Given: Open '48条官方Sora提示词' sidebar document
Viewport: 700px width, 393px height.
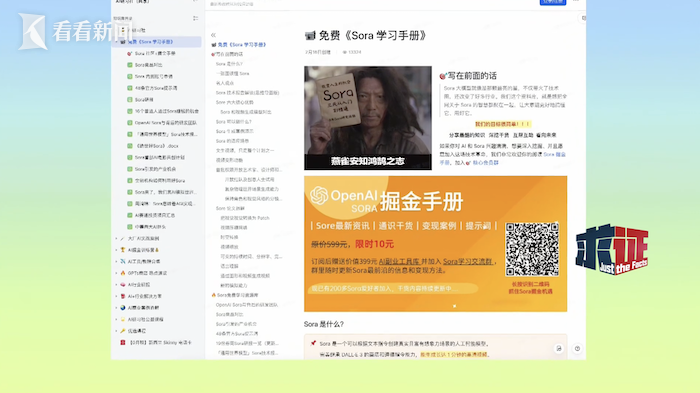Looking at the screenshot, I should 156,88.
